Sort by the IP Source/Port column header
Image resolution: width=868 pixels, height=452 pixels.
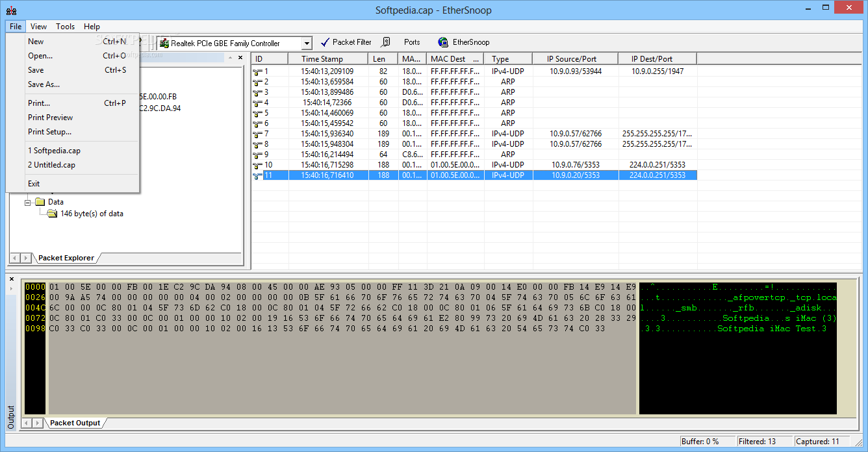(575, 59)
